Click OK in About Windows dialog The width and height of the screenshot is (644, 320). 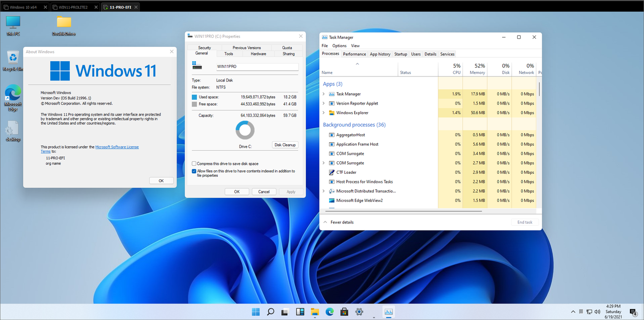point(161,181)
